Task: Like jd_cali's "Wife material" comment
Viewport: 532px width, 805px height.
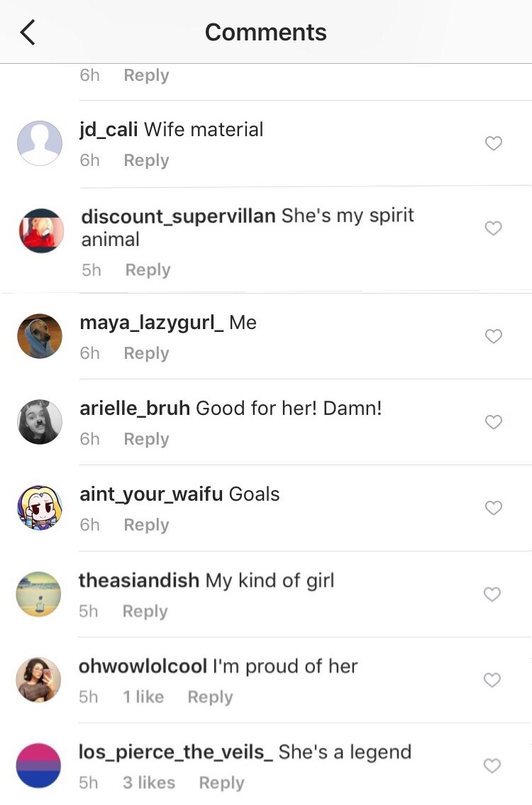Action: (x=494, y=143)
